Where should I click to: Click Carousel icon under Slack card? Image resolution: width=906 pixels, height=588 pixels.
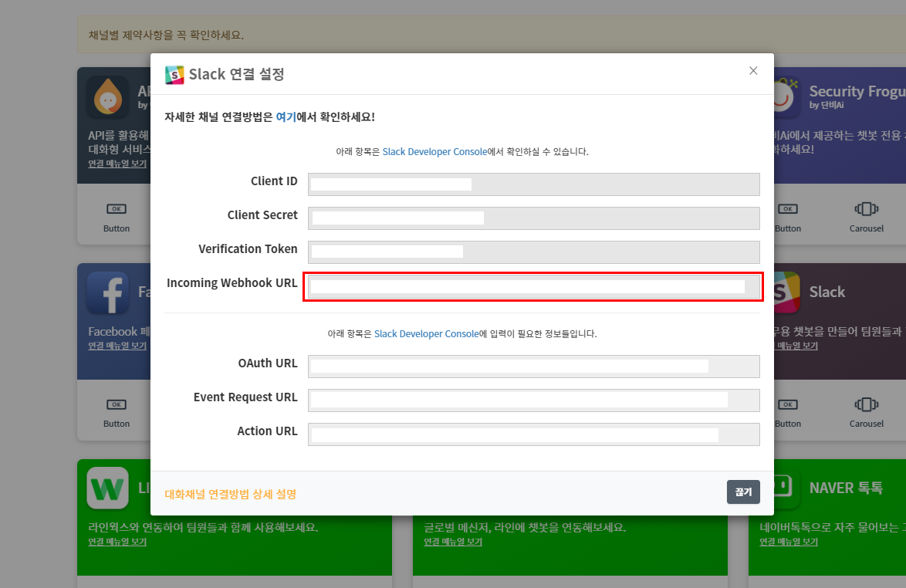[x=866, y=404]
